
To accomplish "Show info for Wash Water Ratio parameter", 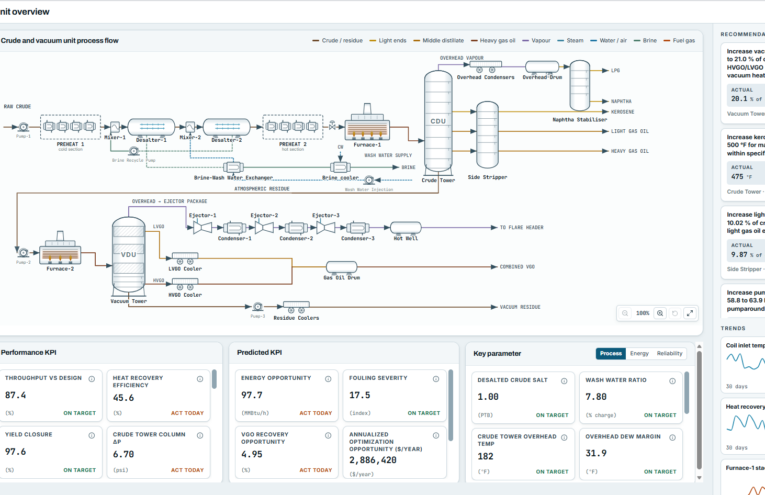I will coord(672,381).
